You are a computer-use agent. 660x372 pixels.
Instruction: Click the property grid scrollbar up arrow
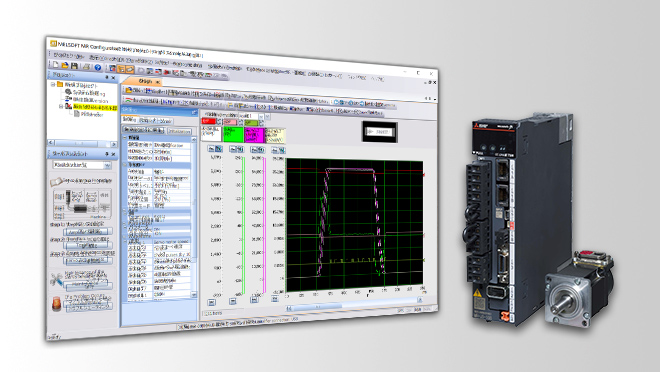click(x=194, y=139)
